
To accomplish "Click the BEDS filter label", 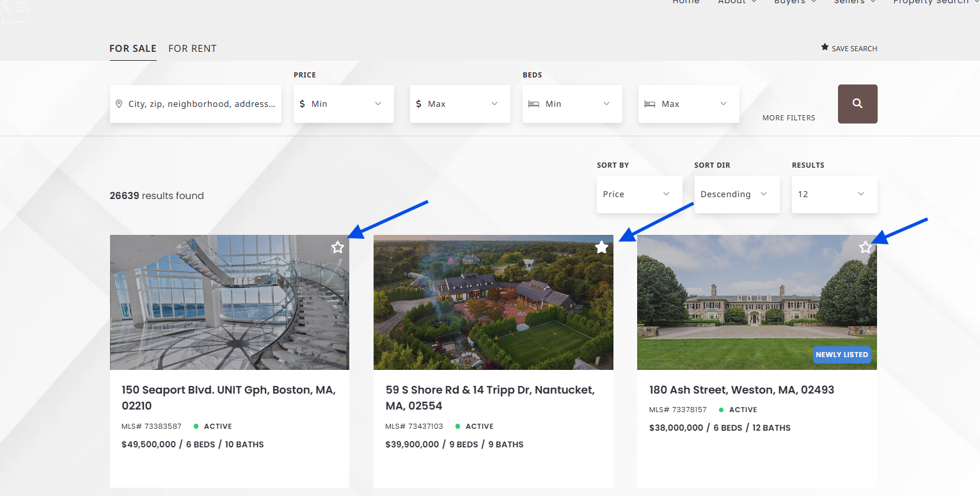I will point(532,75).
